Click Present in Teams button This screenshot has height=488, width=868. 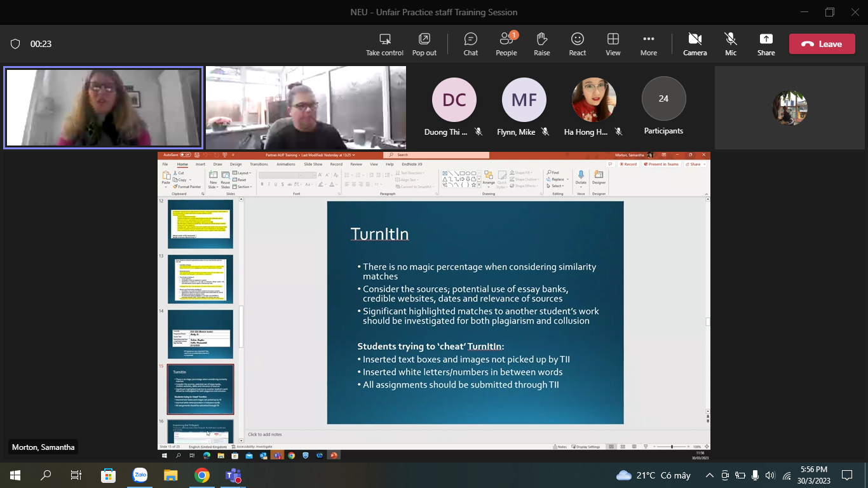click(661, 164)
